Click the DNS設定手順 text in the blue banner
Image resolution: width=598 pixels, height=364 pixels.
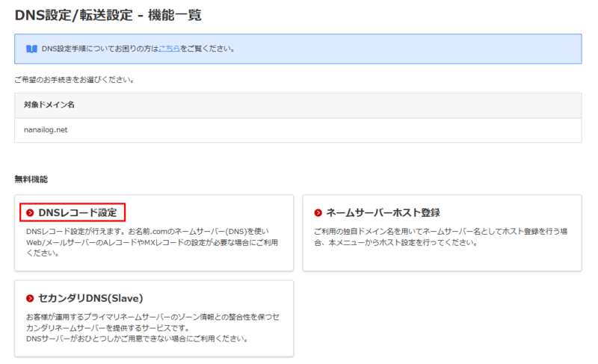[67, 49]
